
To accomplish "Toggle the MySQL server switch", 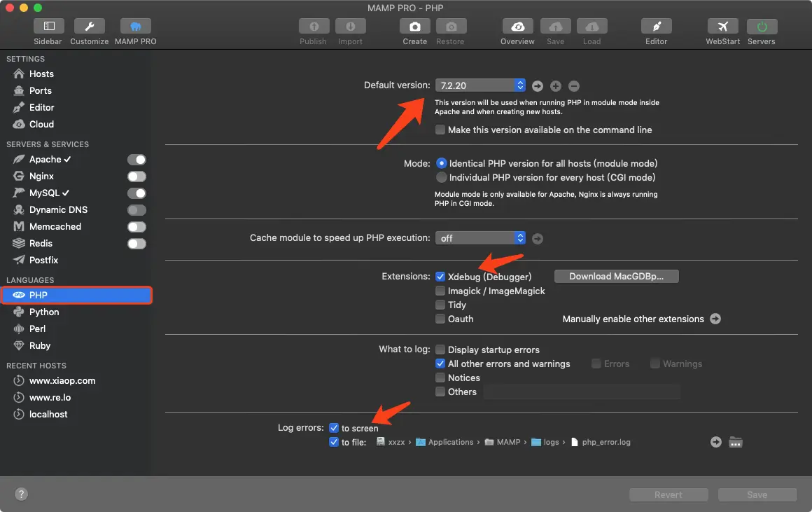I will (136, 193).
